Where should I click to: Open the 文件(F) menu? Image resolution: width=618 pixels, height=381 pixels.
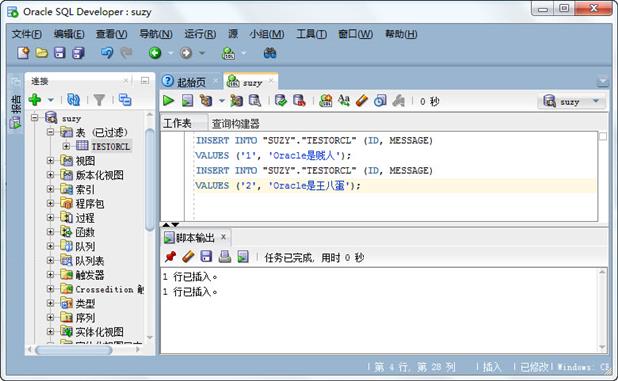[x=27, y=34]
